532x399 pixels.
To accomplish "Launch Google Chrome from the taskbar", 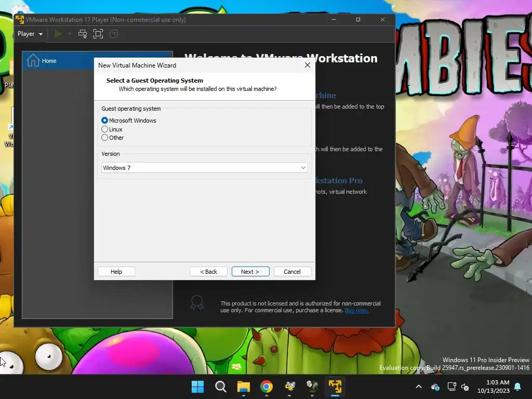I will tap(267, 387).
